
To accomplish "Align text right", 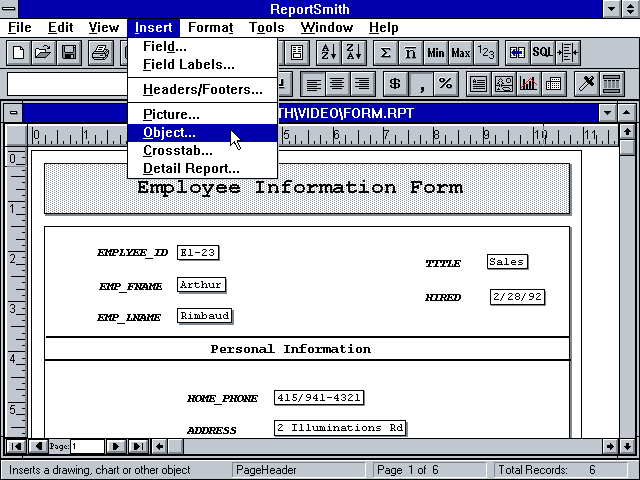I will click(x=362, y=84).
